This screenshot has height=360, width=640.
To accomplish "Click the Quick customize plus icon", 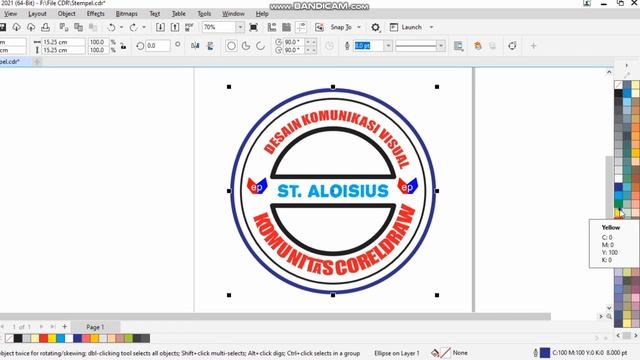I will click(x=533, y=46).
